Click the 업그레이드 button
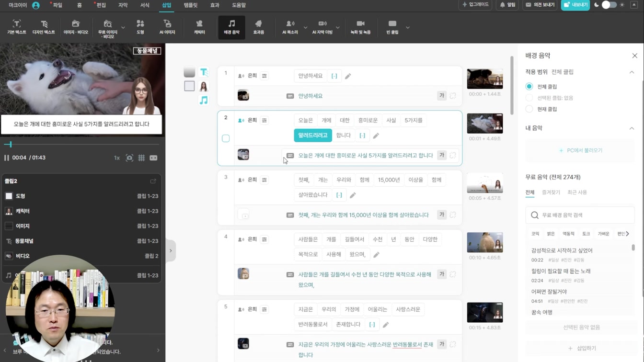 pos(476,5)
